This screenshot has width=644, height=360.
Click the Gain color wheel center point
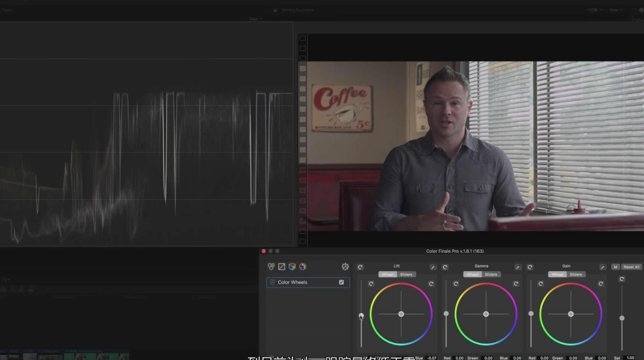[x=571, y=314]
